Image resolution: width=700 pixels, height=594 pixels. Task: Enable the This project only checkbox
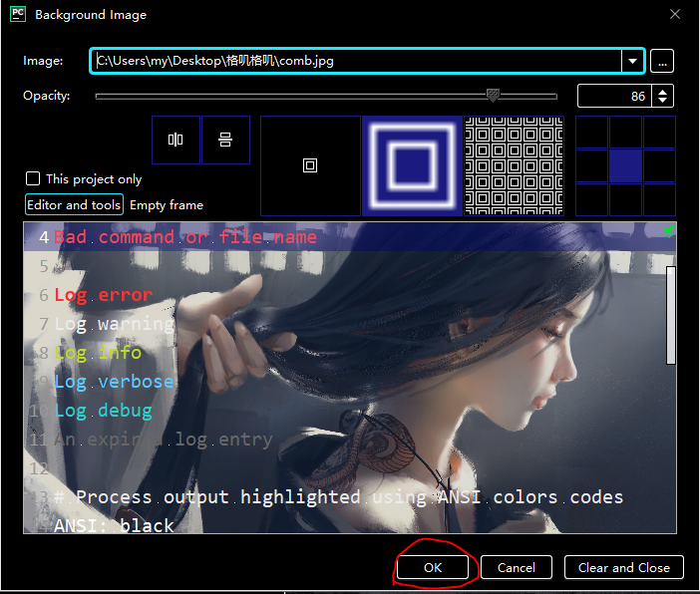[x=33, y=178]
